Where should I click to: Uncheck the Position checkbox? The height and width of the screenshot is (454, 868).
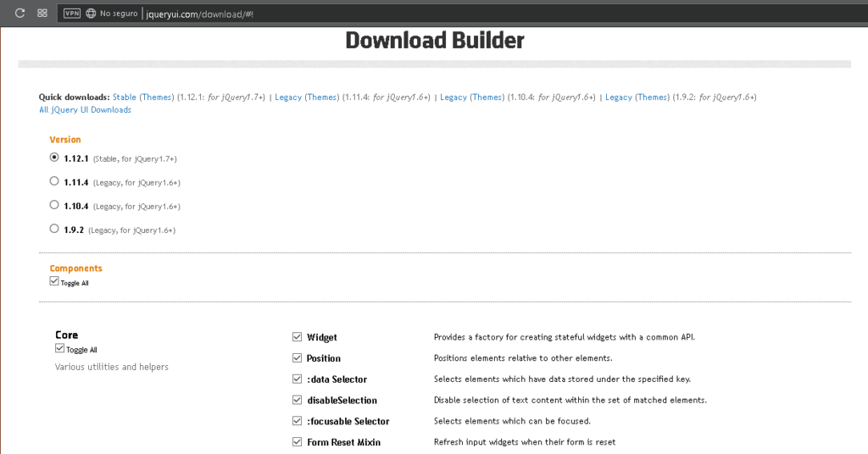pos(298,357)
